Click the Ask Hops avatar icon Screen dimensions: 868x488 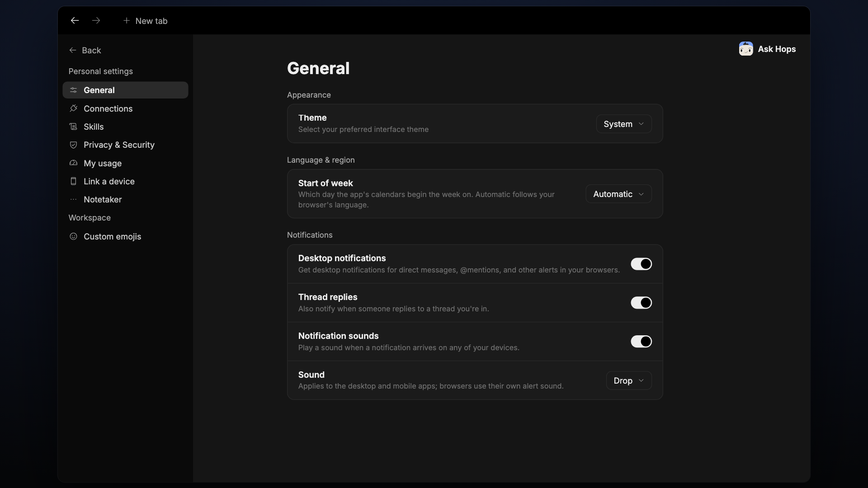pyautogui.click(x=746, y=49)
